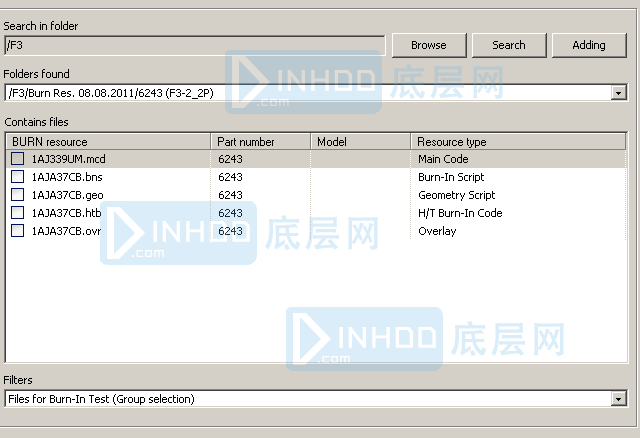Select the H/T Burn-In Code row
The image size is (640, 438).
pos(459,213)
